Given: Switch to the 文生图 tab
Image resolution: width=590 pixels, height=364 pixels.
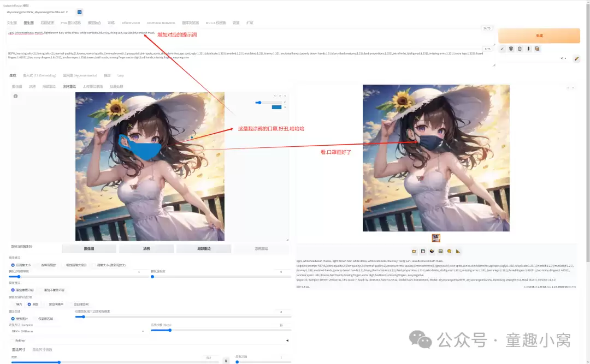Looking at the screenshot, I should 11,23.
